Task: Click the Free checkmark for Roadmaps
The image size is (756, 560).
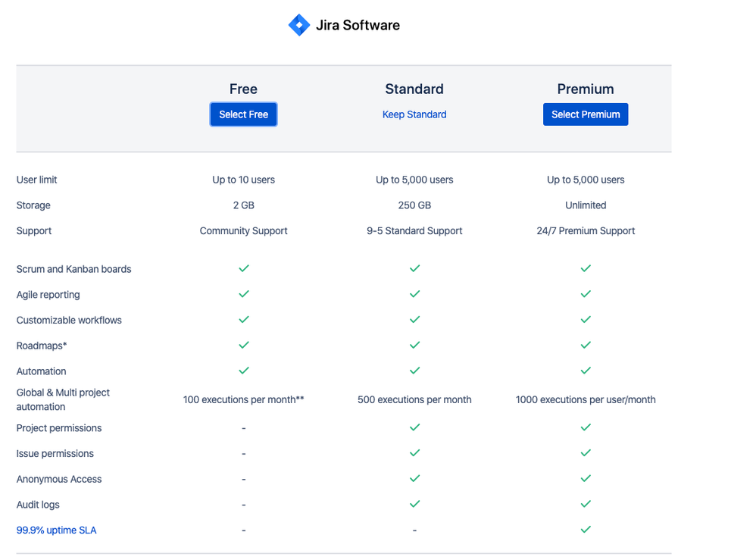Action: (244, 345)
